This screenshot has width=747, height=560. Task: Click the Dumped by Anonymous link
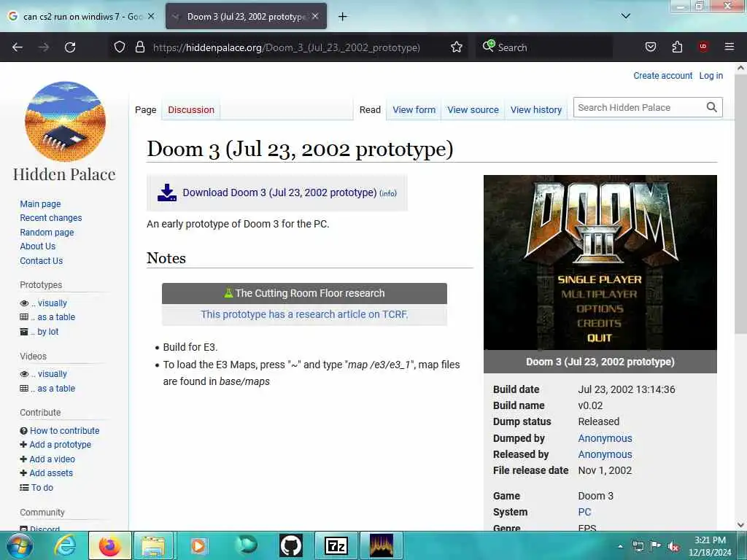pos(605,438)
